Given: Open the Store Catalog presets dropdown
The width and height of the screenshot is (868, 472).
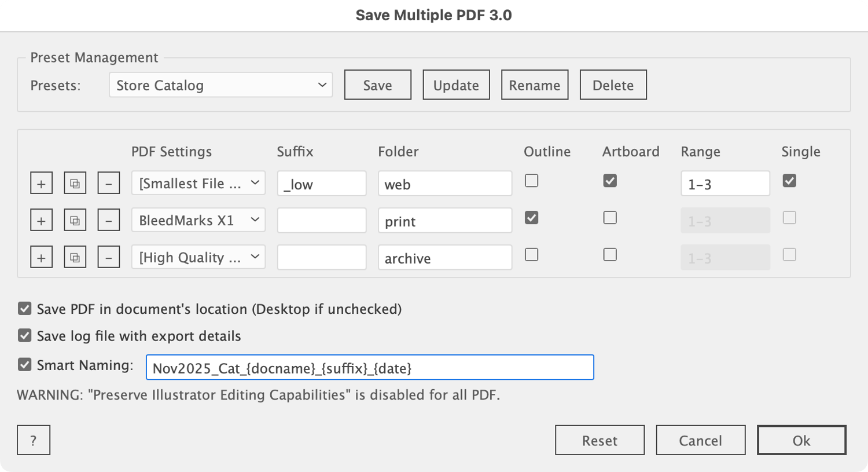Looking at the screenshot, I should [220, 85].
